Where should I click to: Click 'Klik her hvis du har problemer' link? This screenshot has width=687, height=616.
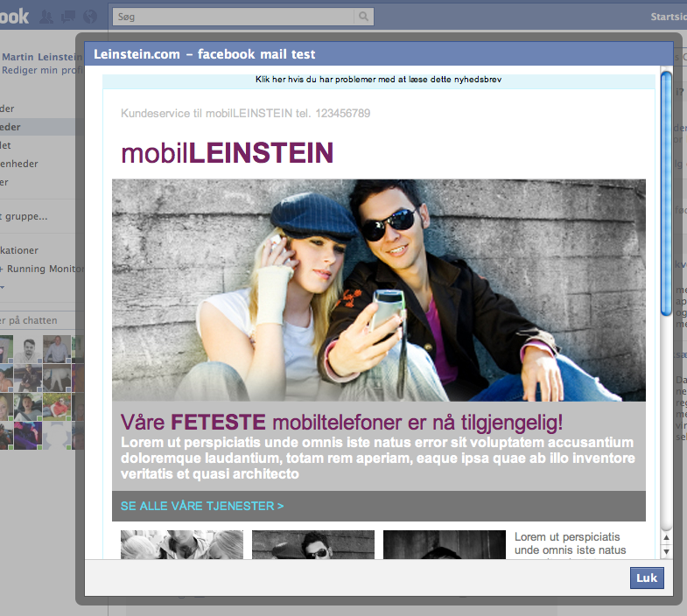click(378, 80)
